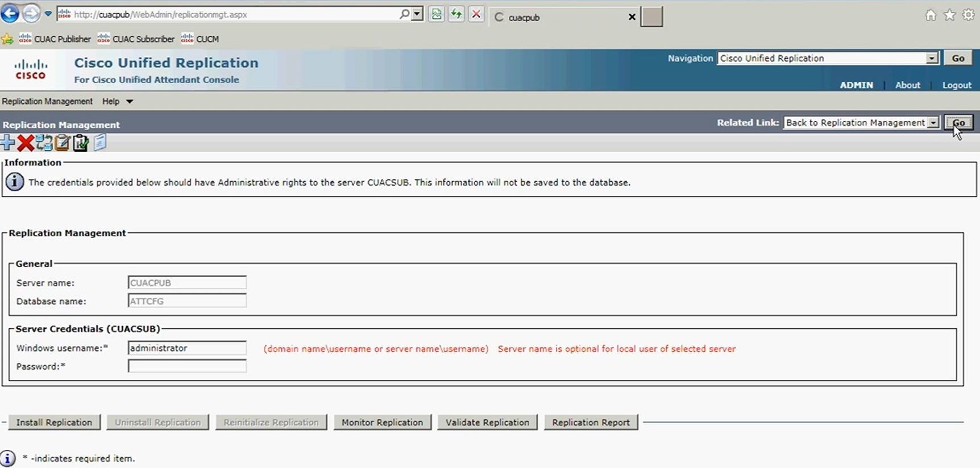The height and width of the screenshot is (468, 980).
Task: Click the Replication Report button
Action: point(591,422)
